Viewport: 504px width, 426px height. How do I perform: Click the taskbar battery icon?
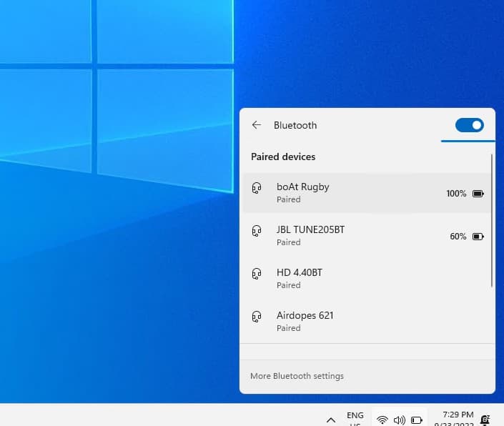point(416,420)
